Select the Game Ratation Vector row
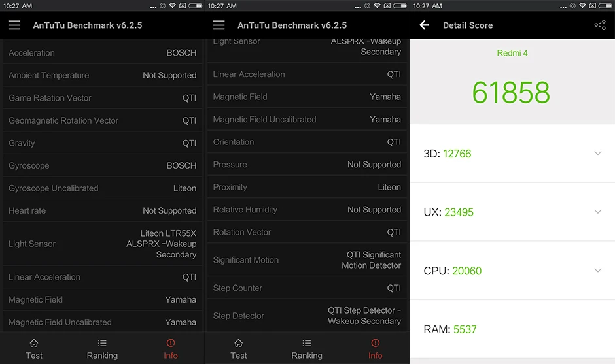 point(102,98)
